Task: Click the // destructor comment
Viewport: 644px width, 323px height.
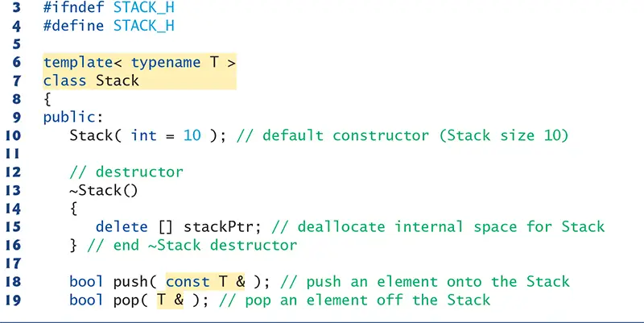Action: [x=126, y=172]
